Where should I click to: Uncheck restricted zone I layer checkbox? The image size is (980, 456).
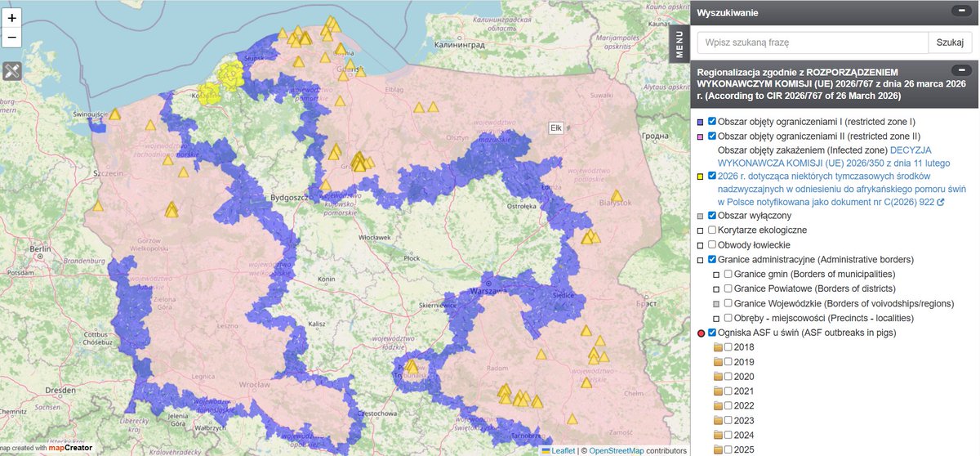tap(712, 121)
